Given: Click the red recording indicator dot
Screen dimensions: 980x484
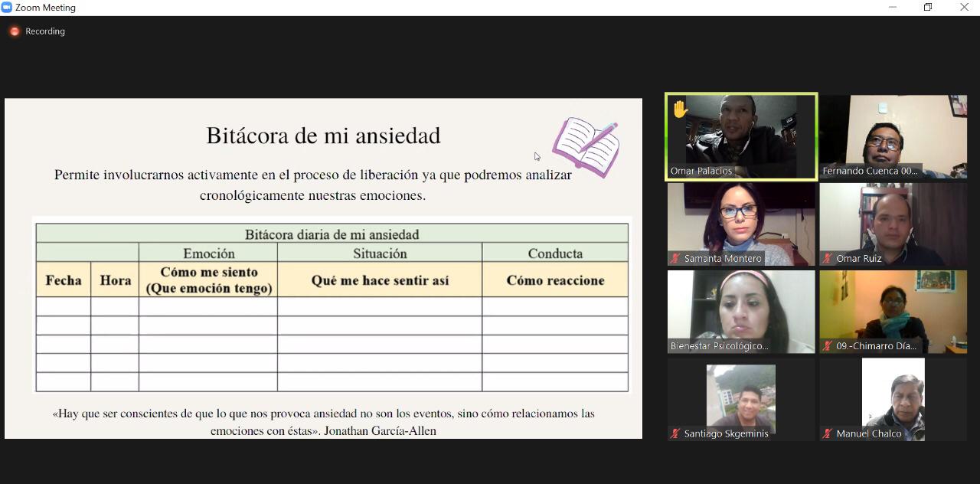Looking at the screenshot, I should point(15,31).
